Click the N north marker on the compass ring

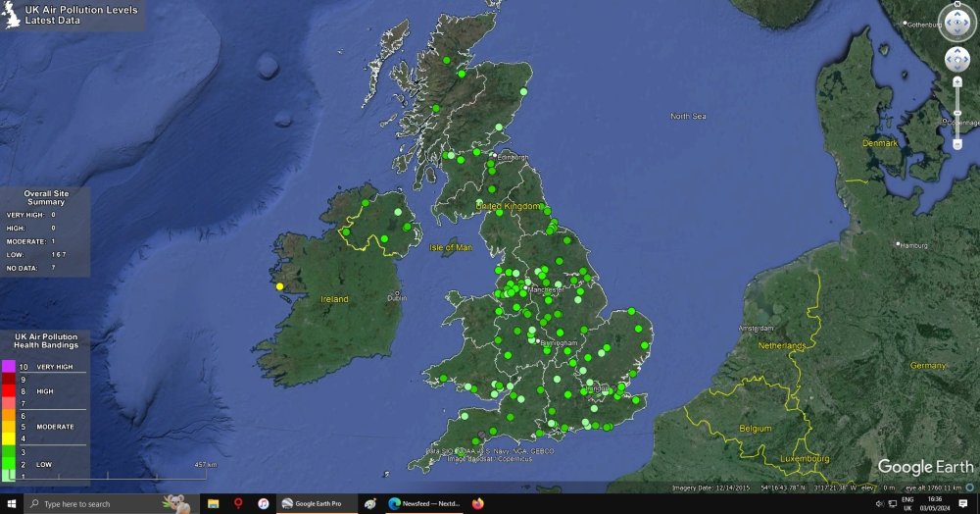(x=957, y=4)
